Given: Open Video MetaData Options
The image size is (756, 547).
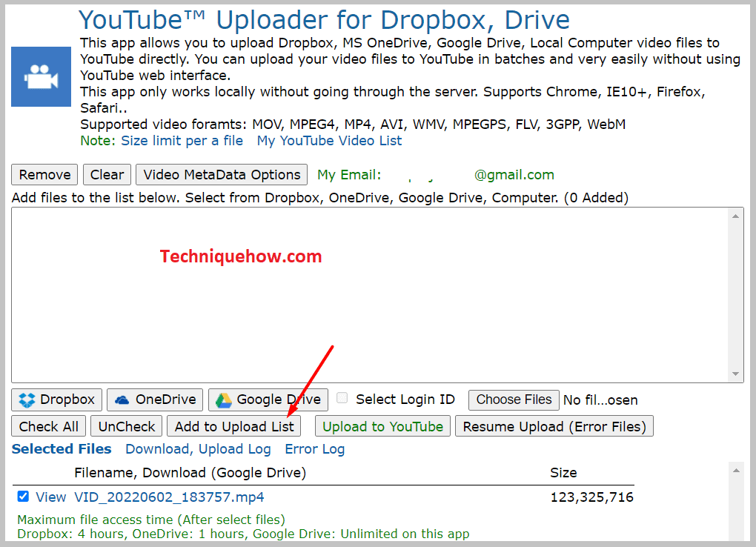Looking at the screenshot, I should (222, 175).
